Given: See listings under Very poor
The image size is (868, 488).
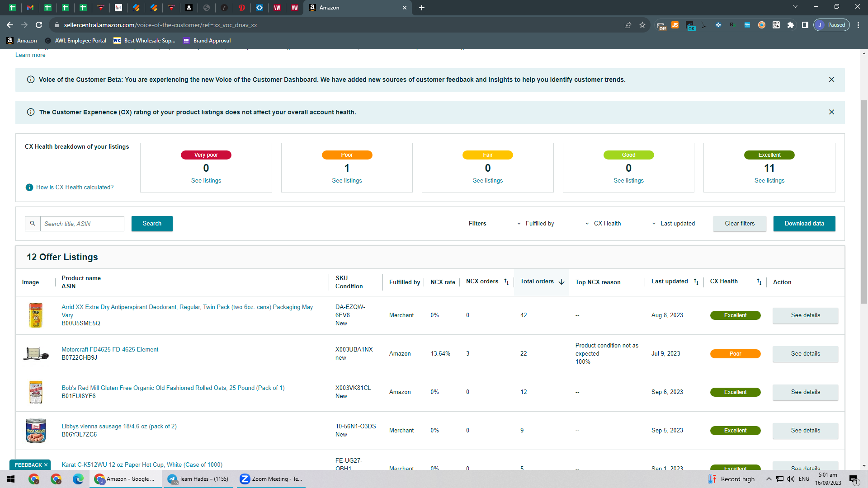Looking at the screenshot, I should (206, 180).
